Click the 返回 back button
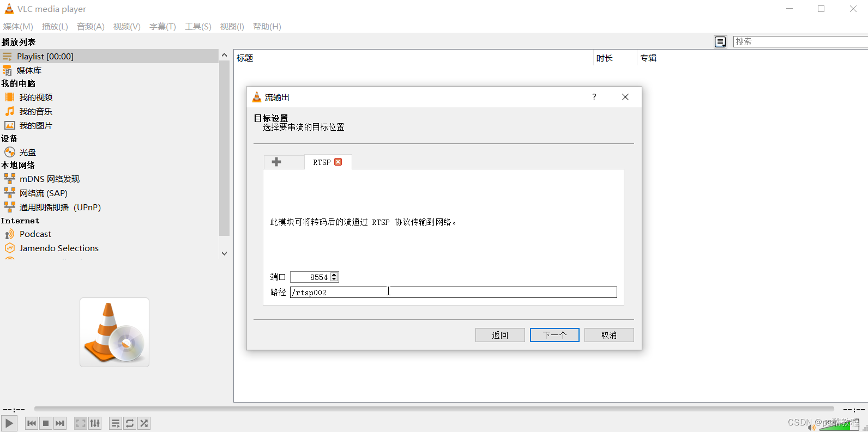 [x=500, y=335]
